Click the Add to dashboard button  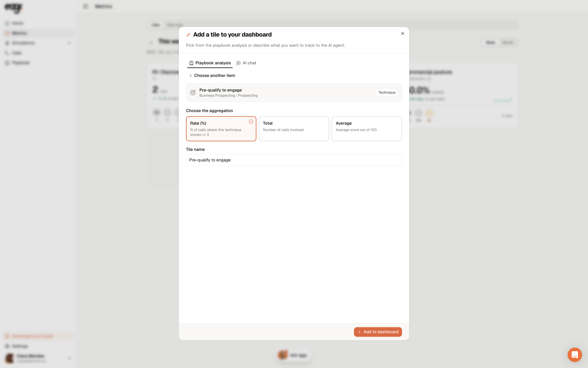coord(378,332)
